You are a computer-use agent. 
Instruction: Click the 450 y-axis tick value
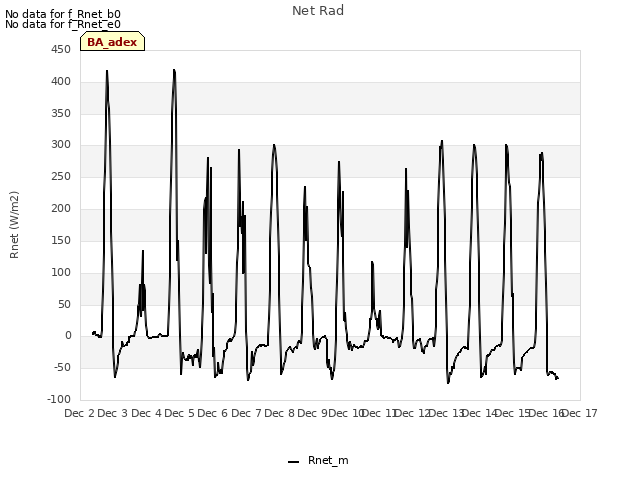coord(61,50)
